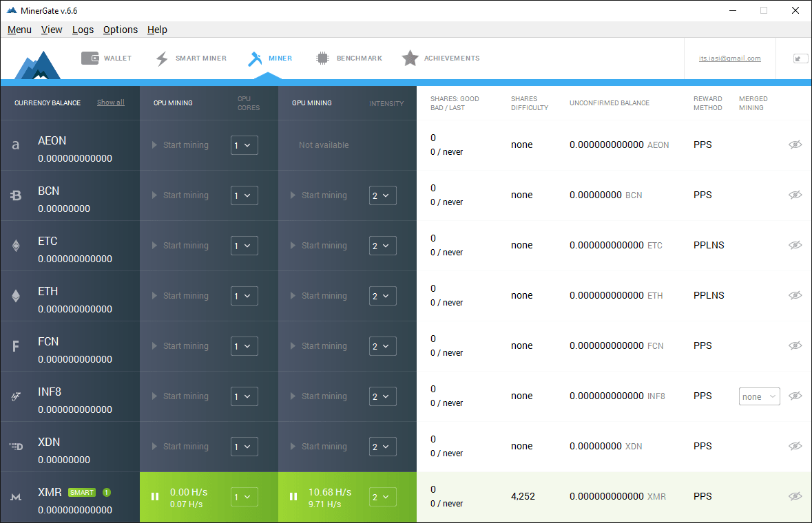This screenshot has height=523, width=812.
Task: Open ETC CPU cores dropdown
Action: coord(244,246)
